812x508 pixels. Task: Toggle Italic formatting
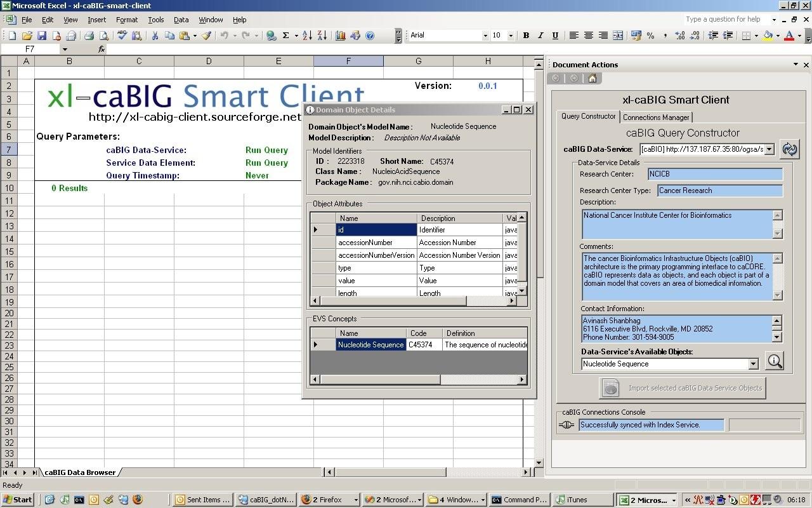click(x=540, y=36)
